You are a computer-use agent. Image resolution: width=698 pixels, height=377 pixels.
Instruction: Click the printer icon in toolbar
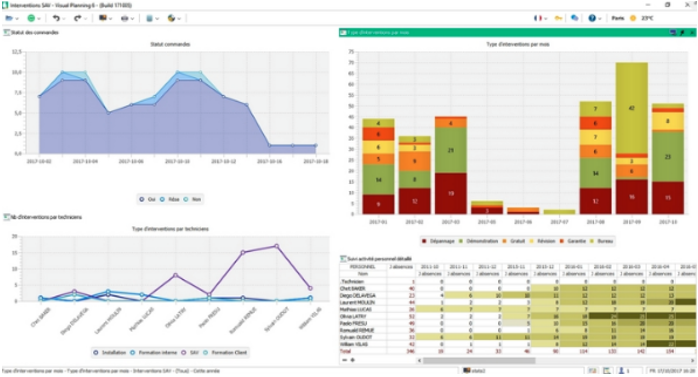125,18
